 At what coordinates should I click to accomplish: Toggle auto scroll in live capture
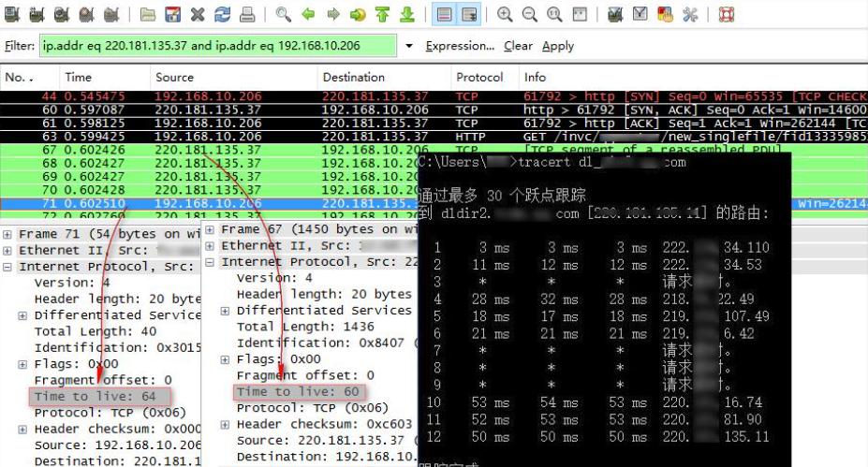coord(469,15)
